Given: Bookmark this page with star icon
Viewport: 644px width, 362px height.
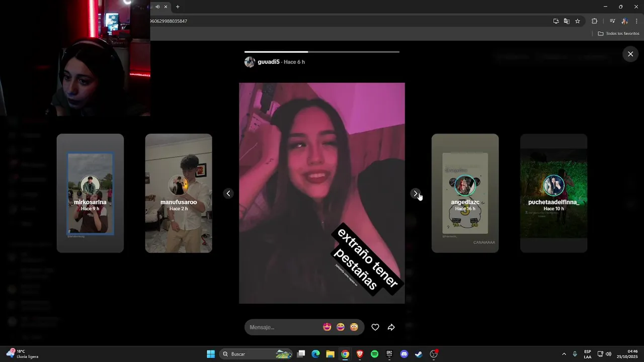Looking at the screenshot, I should point(578,21).
